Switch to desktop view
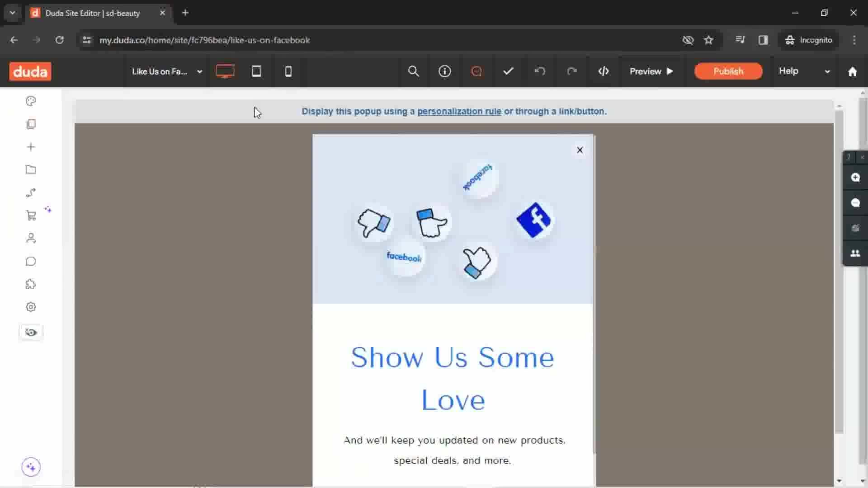 (x=225, y=71)
